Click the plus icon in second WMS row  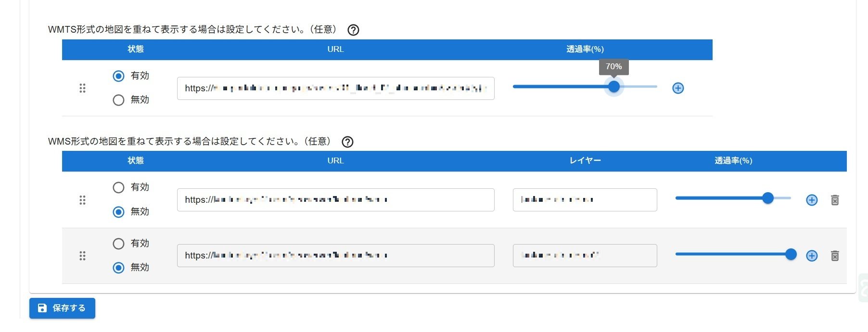tap(812, 256)
